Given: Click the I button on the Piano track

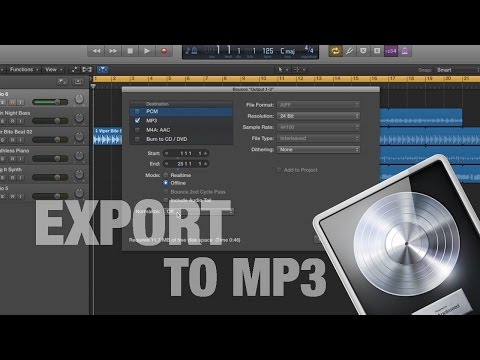Looking at the screenshot, I should (21, 159).
